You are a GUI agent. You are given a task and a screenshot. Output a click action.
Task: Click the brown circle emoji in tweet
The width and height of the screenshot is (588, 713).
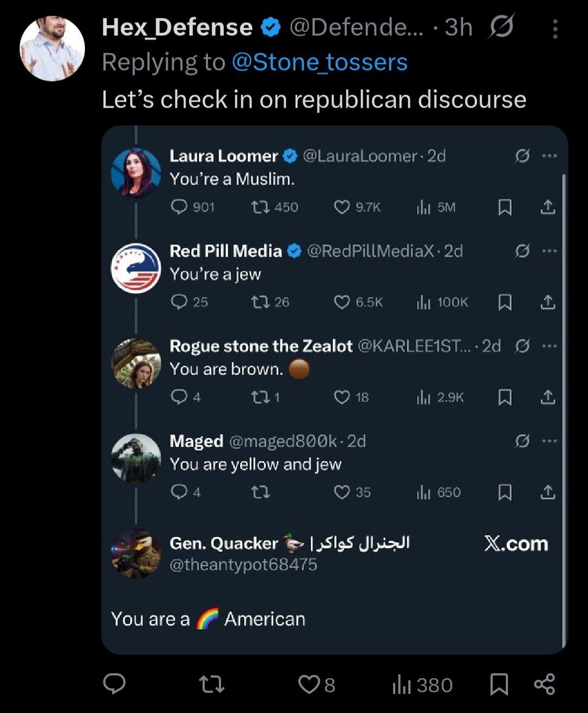tap(299, 369)
